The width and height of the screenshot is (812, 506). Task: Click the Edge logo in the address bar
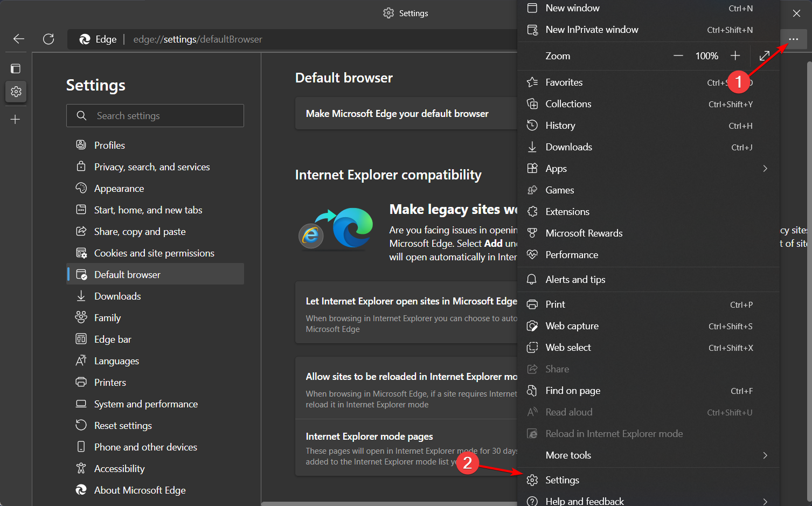click(x=85, y=39)
